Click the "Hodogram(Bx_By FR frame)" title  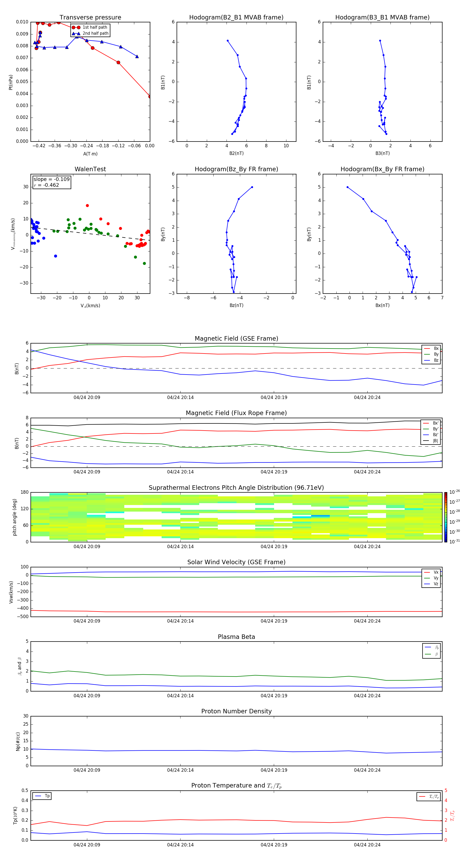[382, 169]
